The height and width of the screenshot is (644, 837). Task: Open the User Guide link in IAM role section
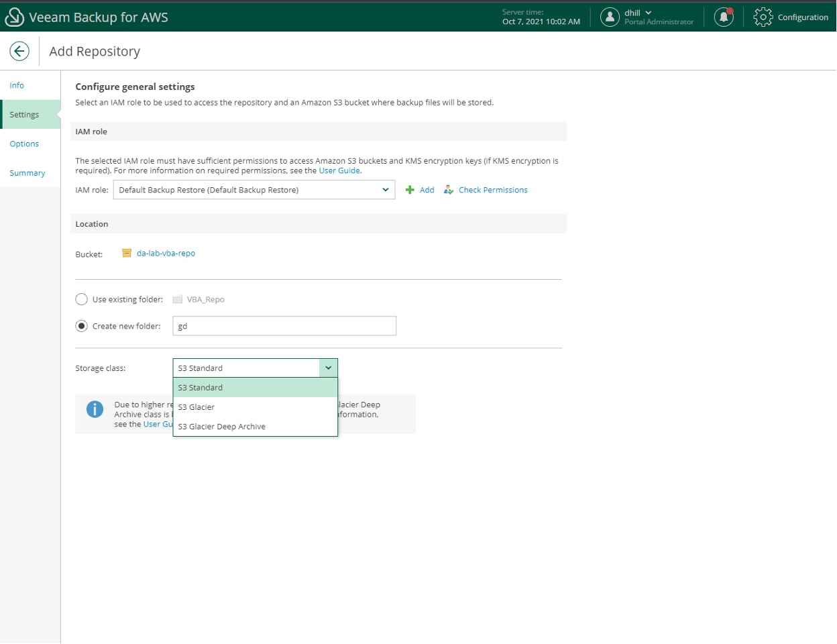click(339, 170)
